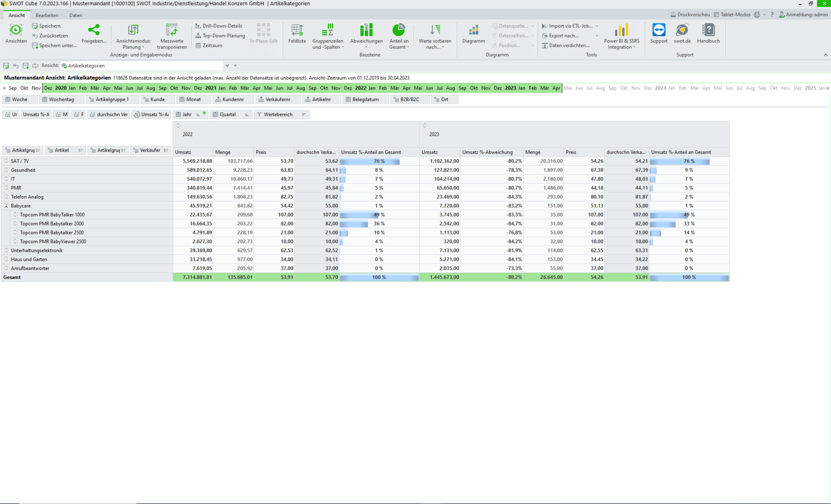Toggle Tablet-Modus option
Screen dimensions: 831x504
[x=732, y=15]
